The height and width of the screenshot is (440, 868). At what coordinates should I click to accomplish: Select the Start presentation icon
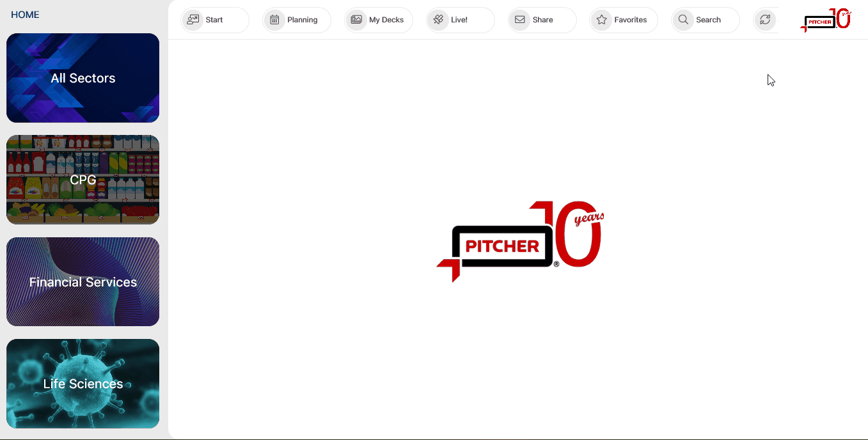(x=193, y=20)
